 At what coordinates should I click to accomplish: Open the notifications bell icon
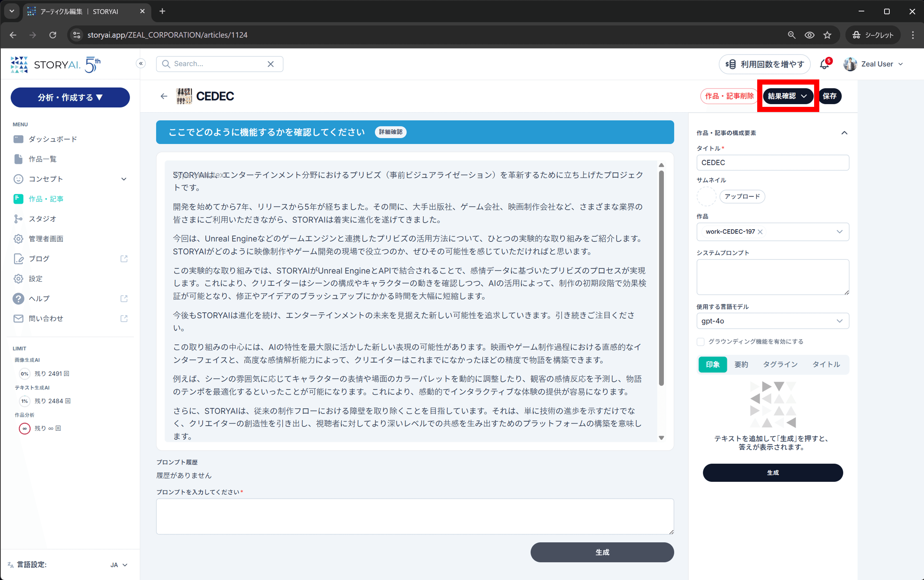pyautogui.click(x=824, y=64)
